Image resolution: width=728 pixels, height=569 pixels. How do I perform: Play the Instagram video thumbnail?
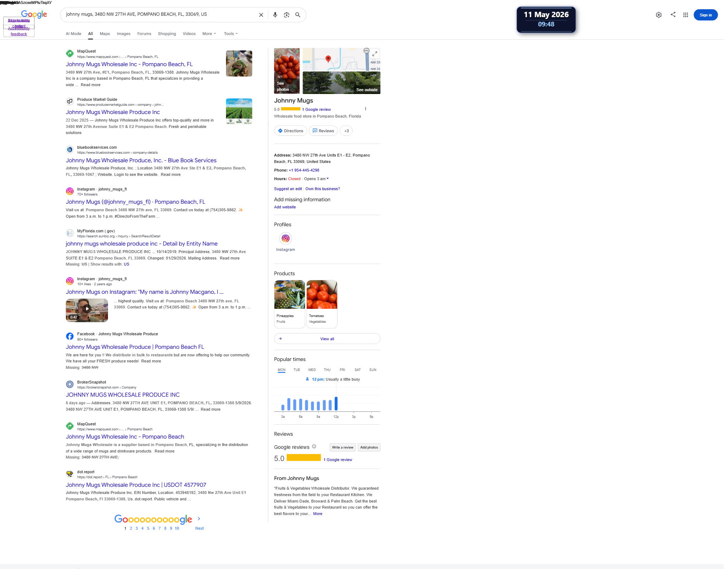pos(87,310)
